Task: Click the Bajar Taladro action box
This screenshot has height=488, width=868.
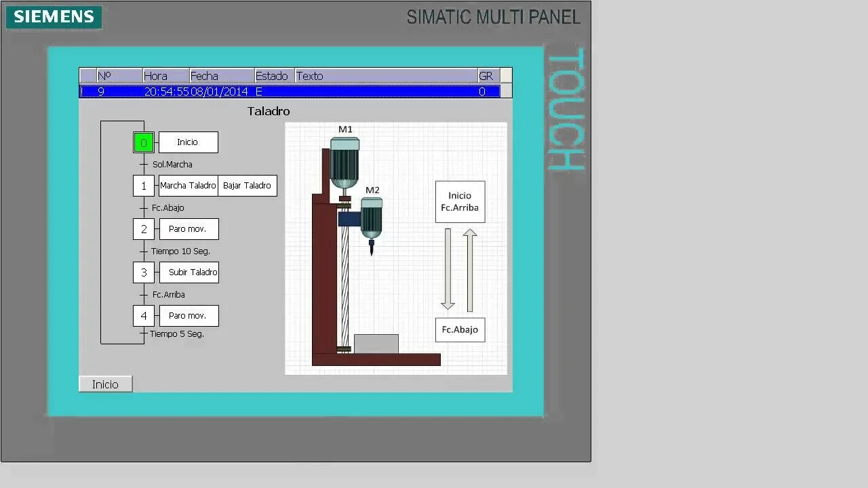Action: click(x=248, y=186)
